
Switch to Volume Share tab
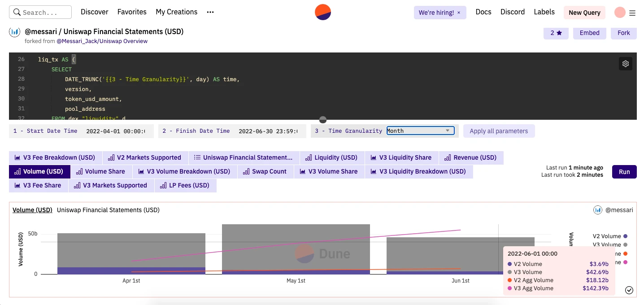(x=101, y=172)
